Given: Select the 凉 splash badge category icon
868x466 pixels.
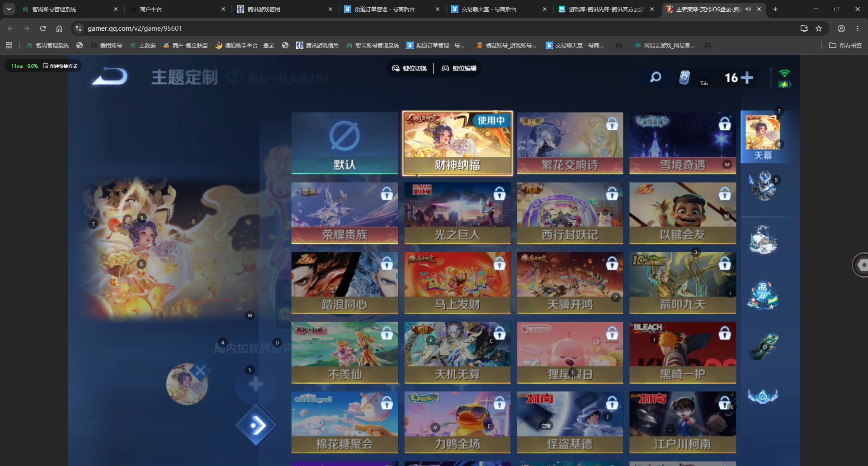Looking at the screenshot, I should 763,296.
